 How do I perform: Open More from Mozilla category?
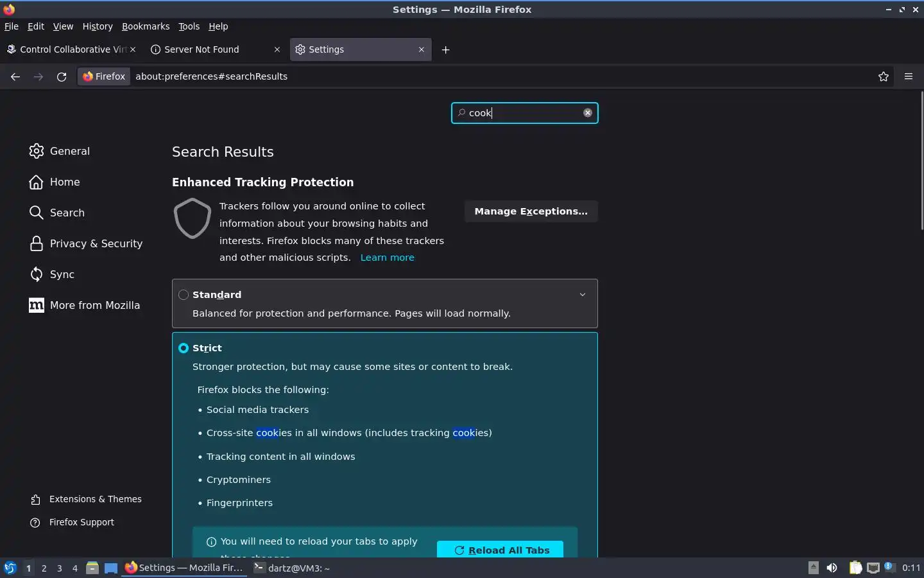tap(85, 305)
